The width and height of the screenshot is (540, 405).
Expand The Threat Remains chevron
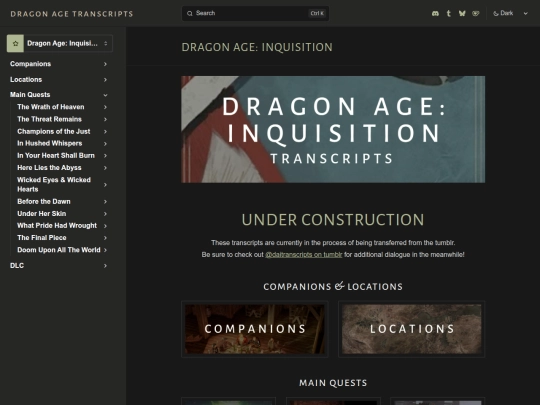[x=105, y=119]
